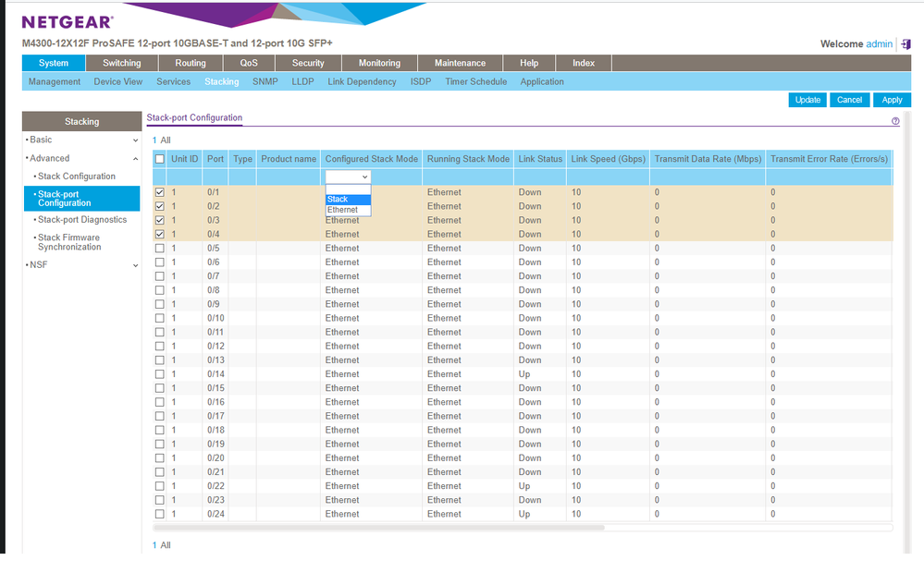Open the Application submenu
This screenshot has height=573, width=924.
[542, 82]
